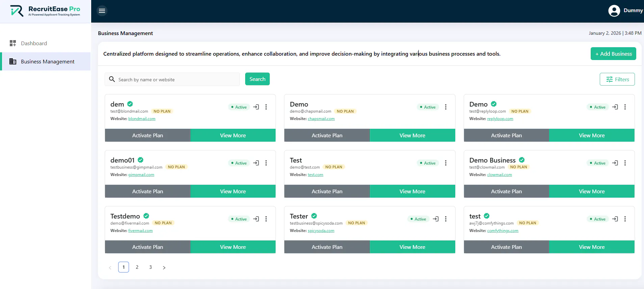
Task: Go to previous page with left chevron
Action: click(110, 267)
